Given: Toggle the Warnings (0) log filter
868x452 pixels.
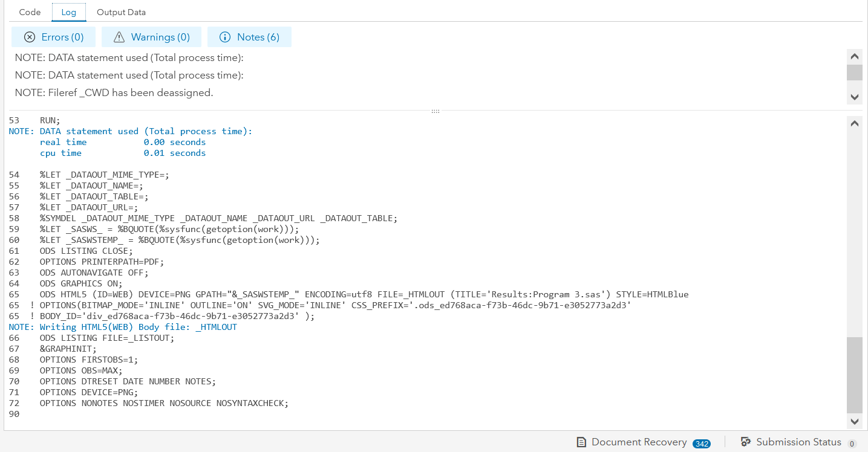Looking at the screenshot, I should pos(151,37).
